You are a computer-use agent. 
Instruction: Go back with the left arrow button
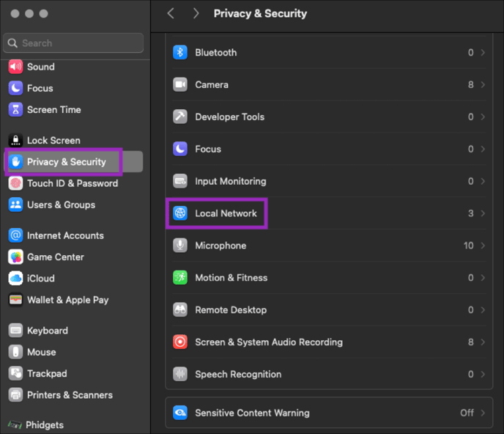(171, 13)
